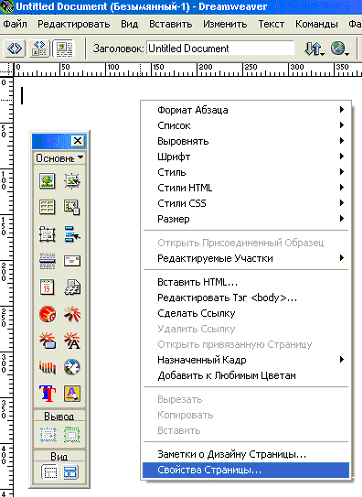Viewport: 362px width, 497px height.
Task: Open the File Management arrows menu
Action: (x=314, y=49)
